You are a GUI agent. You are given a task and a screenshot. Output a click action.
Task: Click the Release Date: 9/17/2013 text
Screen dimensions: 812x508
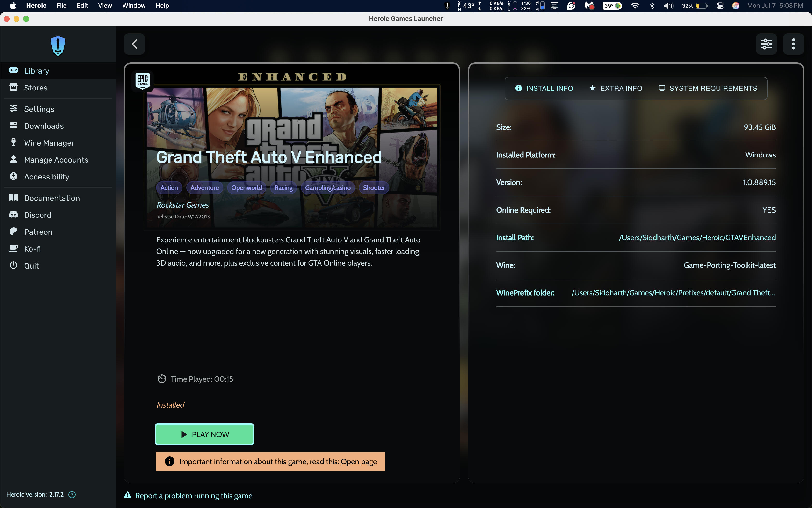(183, 217)
